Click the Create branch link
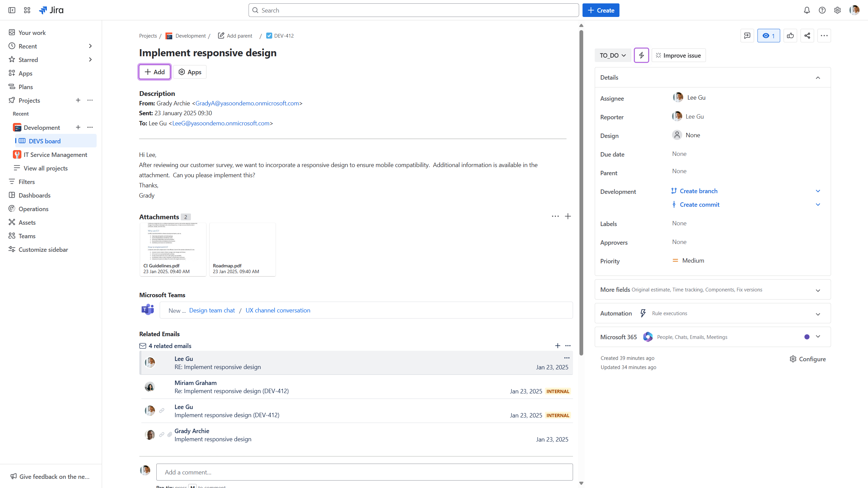This screenshot has height=488, width=868. pos(698,191)
